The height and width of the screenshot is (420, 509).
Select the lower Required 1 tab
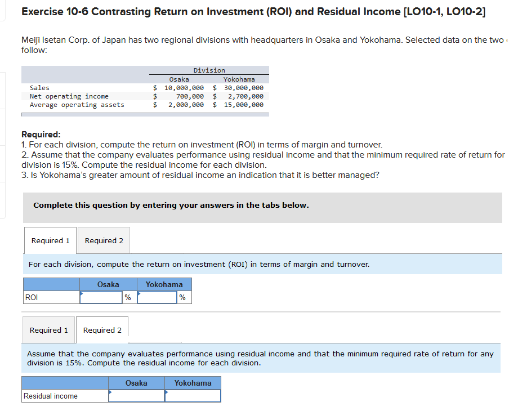pos(48,330)
